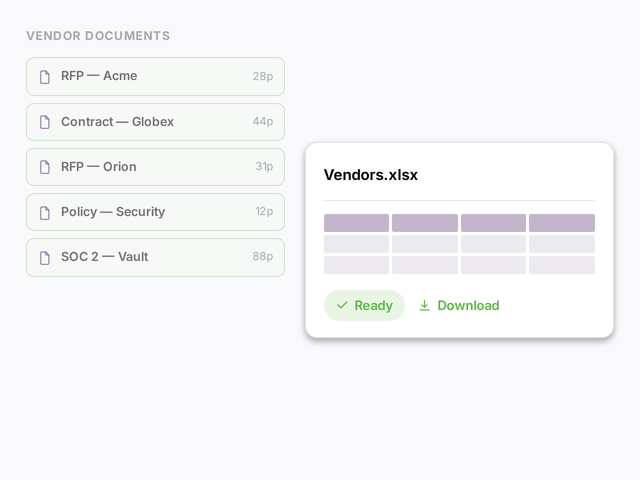Click the first purple header cell in spreadsheet preview
640x480 pixels.
356,223
